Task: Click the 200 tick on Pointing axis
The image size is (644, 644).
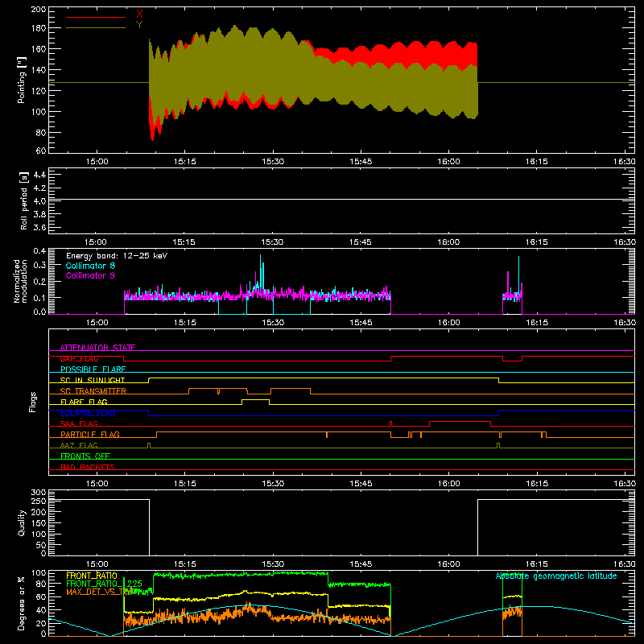Action: point(38,9)
